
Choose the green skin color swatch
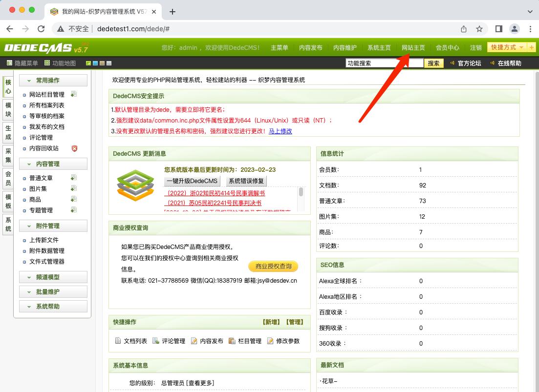click(88, 63)
